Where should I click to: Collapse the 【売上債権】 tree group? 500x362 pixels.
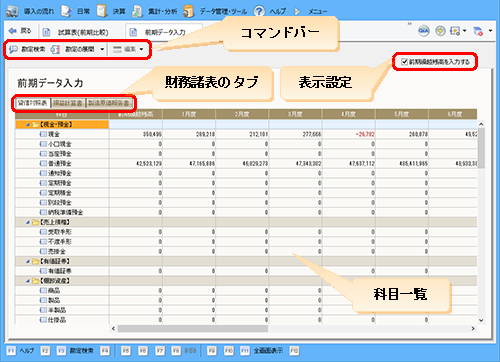click(x=28, y=222)
